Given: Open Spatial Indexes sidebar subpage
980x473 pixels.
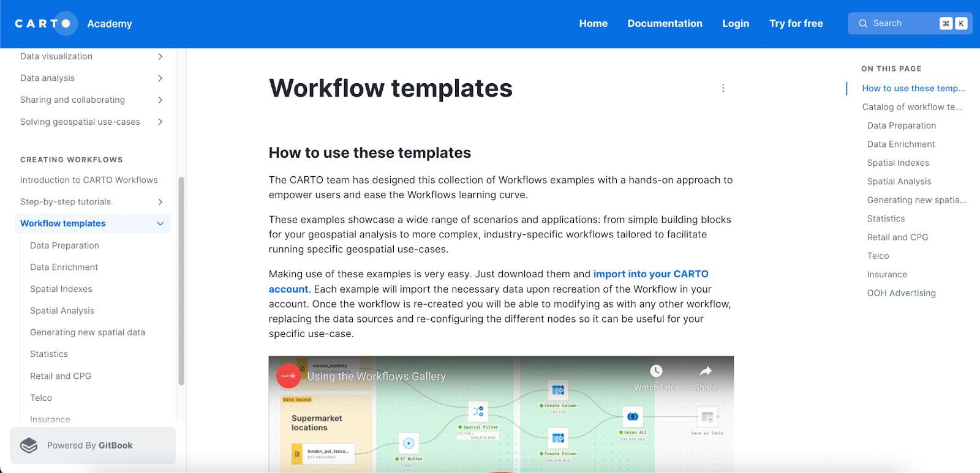Looking at the screenshot, I should point(61,289).
